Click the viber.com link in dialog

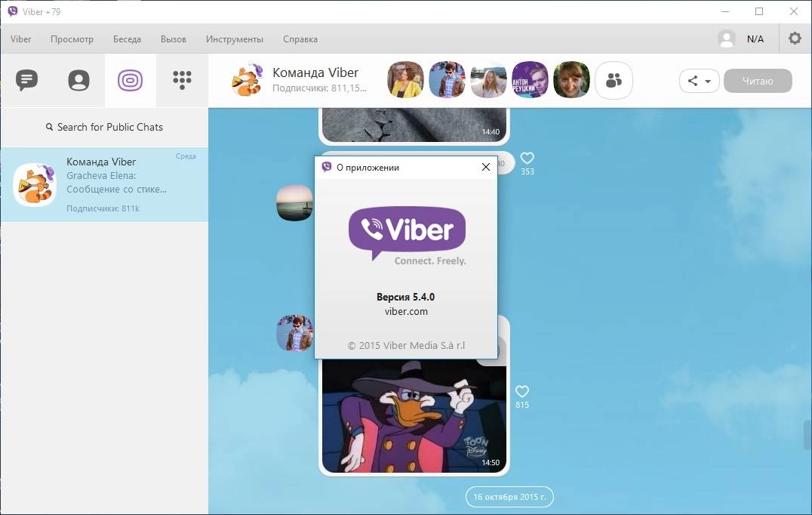tap(406, 311)
